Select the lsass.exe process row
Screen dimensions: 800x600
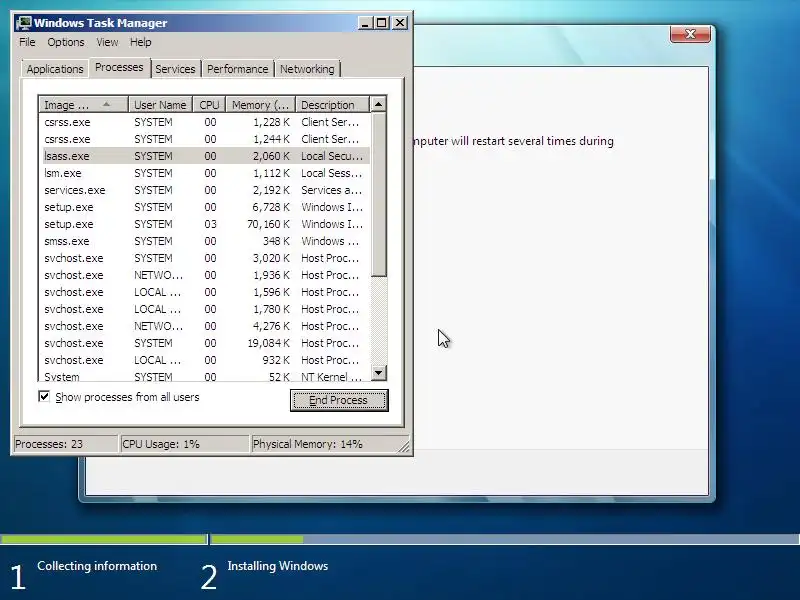pos(205,156)
